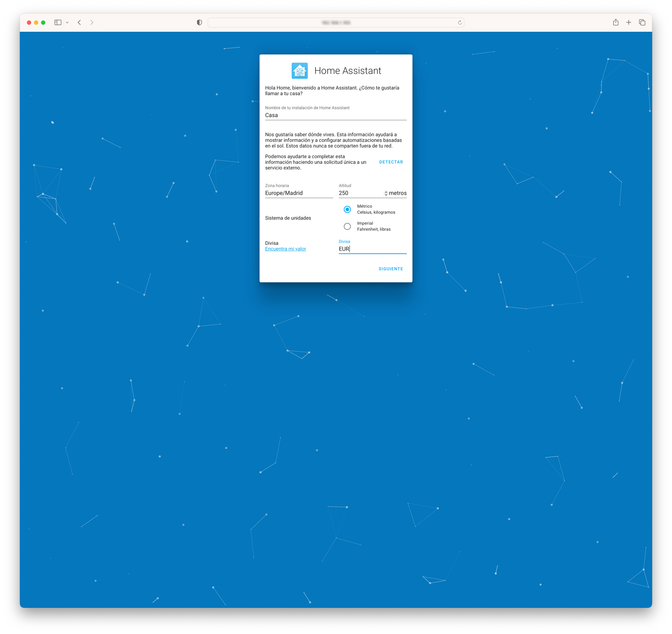
Task: Reload the page with the refresh icon
Action: (x=460, y=22)
